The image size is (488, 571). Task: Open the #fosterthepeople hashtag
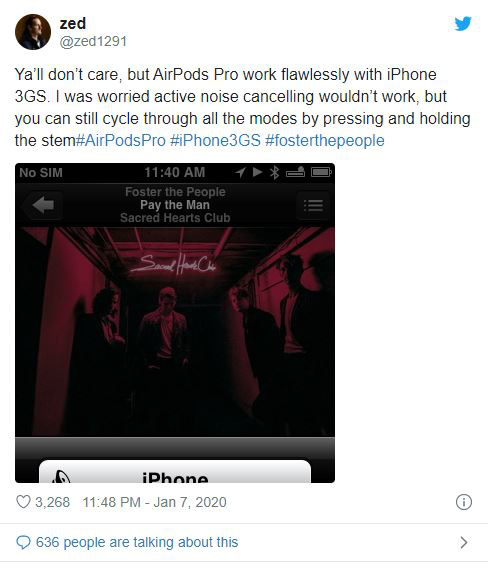coord(325,140)
